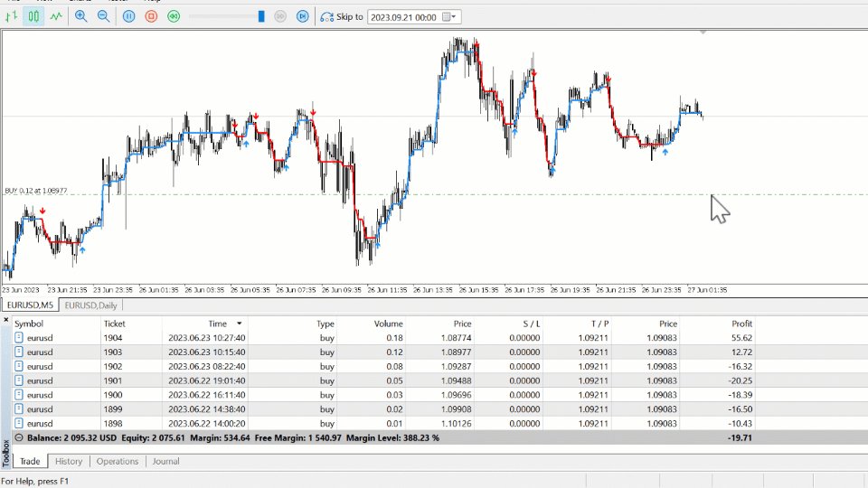Click the 26 Jun 11:35 time axis label
868x488 pixels.
388,290
